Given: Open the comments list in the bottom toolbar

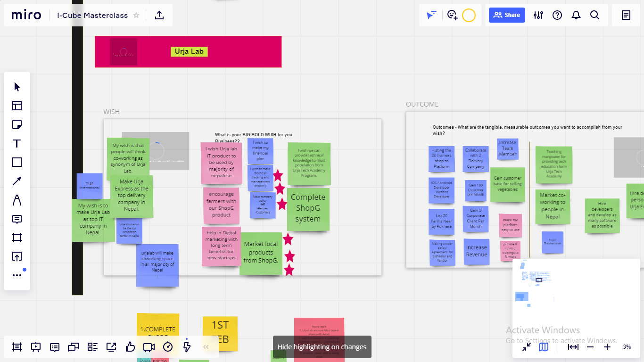Looking at the screenshot, I should pyautogui.click(x=55, y=347).
